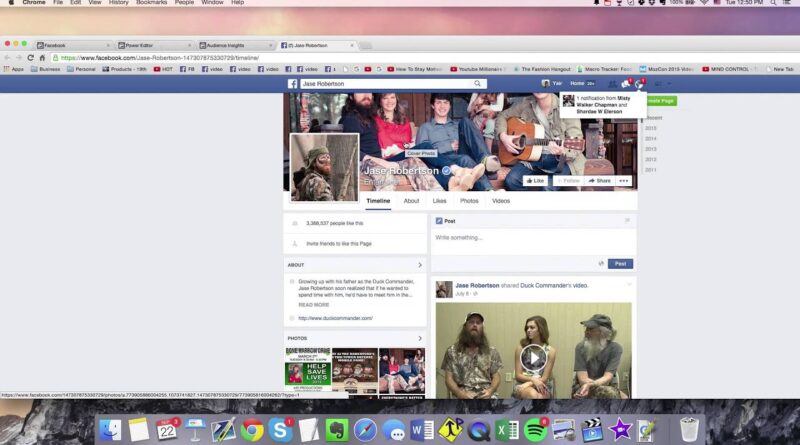Open the three-dot more options menu on cover
Viewport: 800px width, 445px height.
pos(624,181)
